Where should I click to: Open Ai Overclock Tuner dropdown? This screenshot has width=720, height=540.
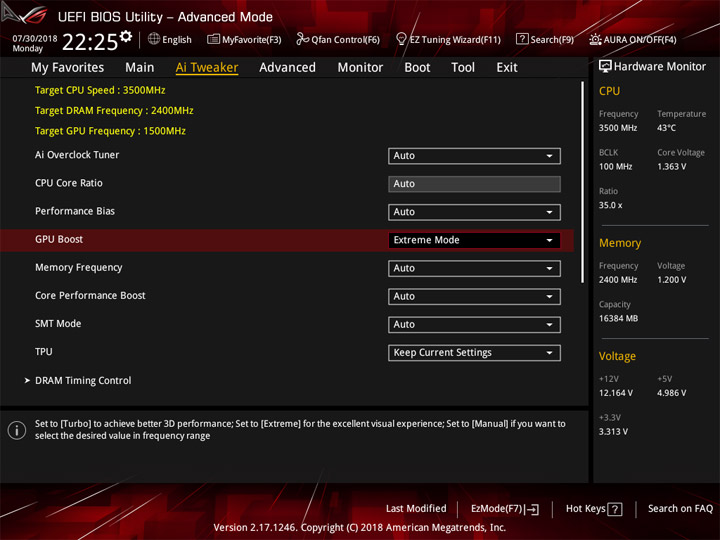point(474,156)
